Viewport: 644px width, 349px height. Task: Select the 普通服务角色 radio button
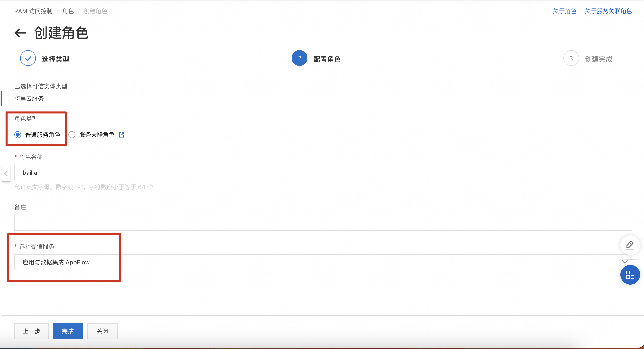18,135
